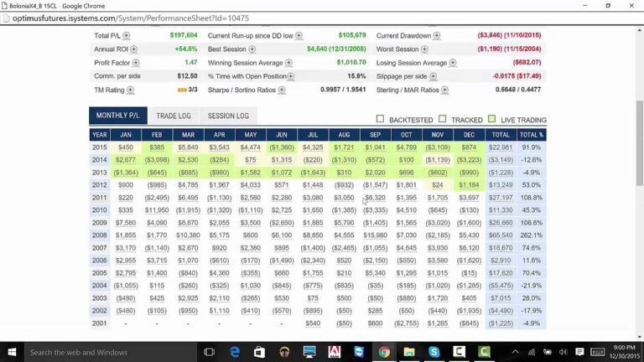The height and width of the screenshot is (362, 644).
Task: Open Action Center notifications icon
Action: (x=579, y=352)
